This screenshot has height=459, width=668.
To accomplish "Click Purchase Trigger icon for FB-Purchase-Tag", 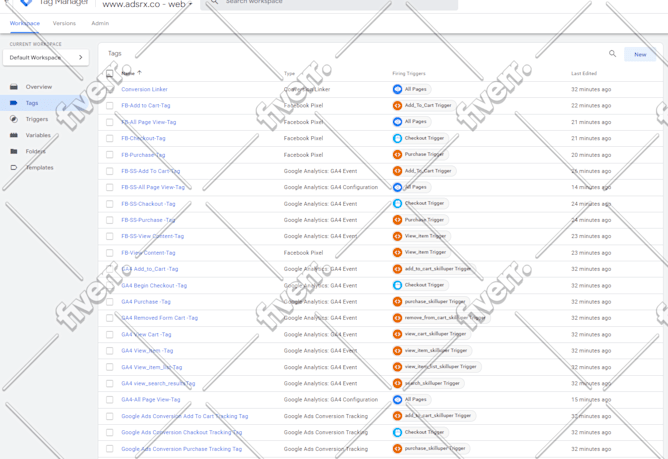I will pyautogui.click(x=397, y=154).
